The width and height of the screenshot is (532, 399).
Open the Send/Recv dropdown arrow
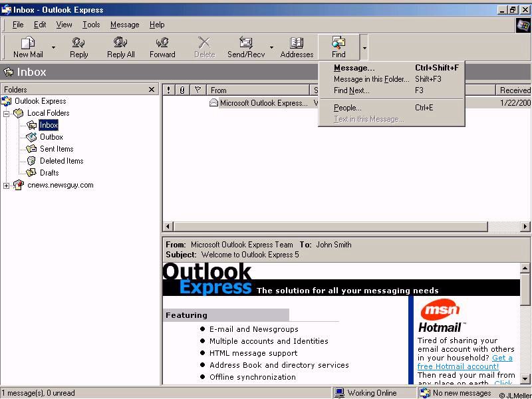tap(271, 48)
